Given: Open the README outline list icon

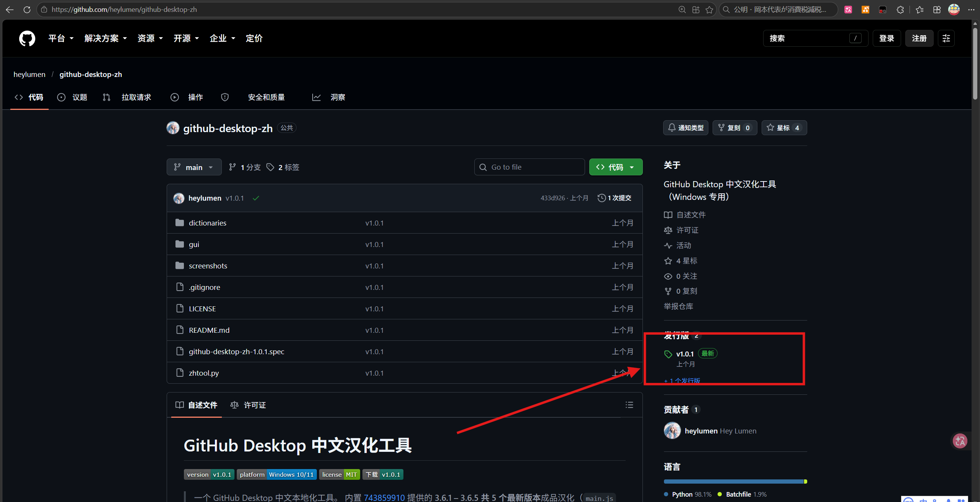Looking at the screenshot, I should [x=629, y=405].
